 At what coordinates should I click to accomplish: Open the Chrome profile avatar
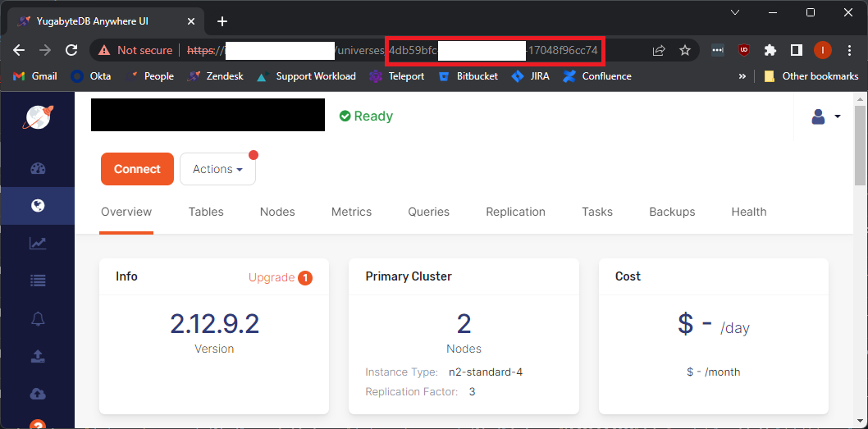point(823,50)
